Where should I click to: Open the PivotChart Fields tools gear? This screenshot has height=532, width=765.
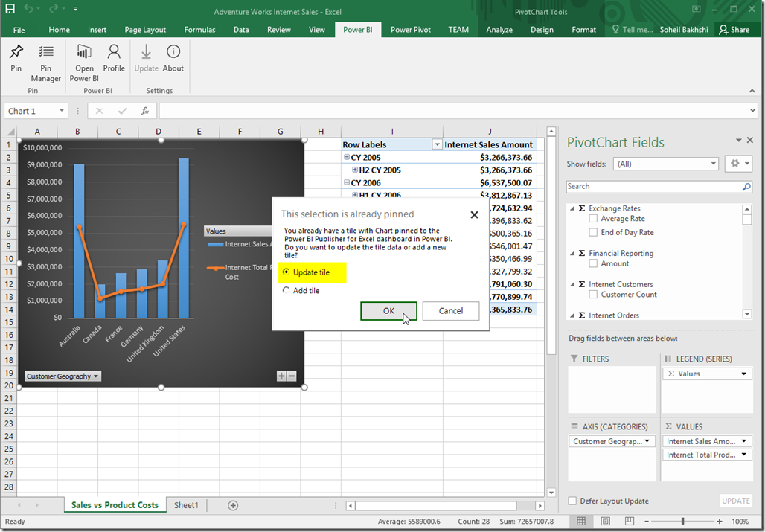(738, 164)
